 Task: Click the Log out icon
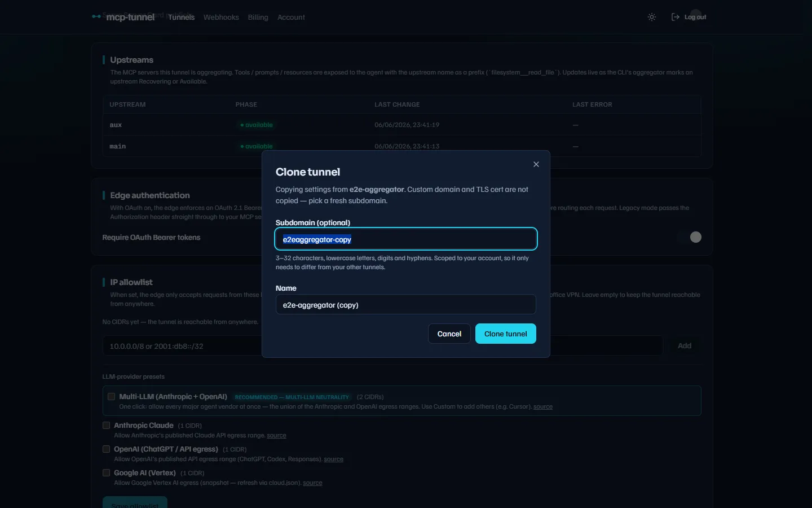(x=676, y=17)
